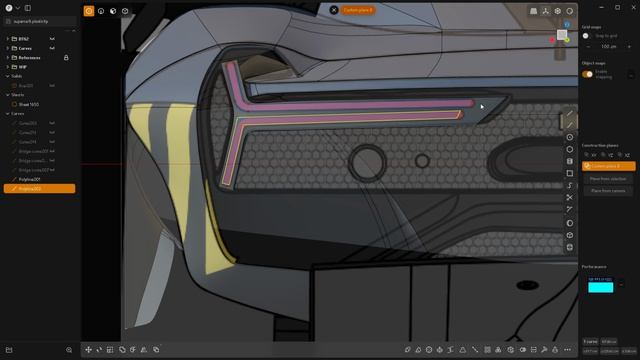Select the top Line tool in vertical toolbar
The image size is (640, 360).
click(570, 113)
